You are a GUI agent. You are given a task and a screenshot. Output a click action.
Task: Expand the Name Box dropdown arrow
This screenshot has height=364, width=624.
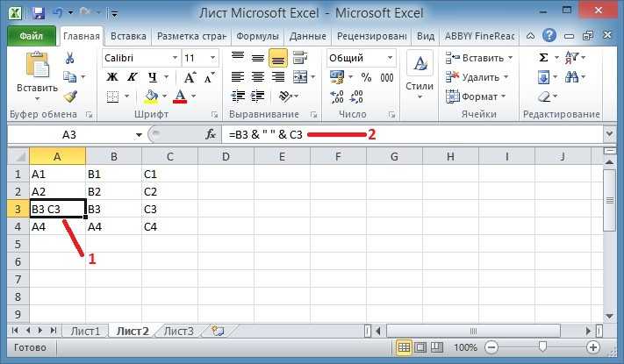(139, 135)
